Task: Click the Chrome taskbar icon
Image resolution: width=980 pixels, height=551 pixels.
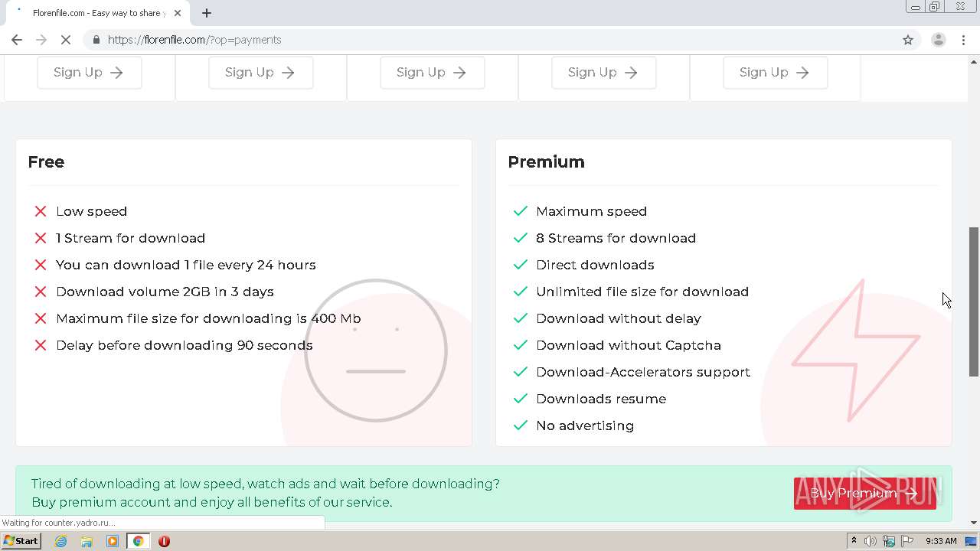Action: (x=138, y=541)
